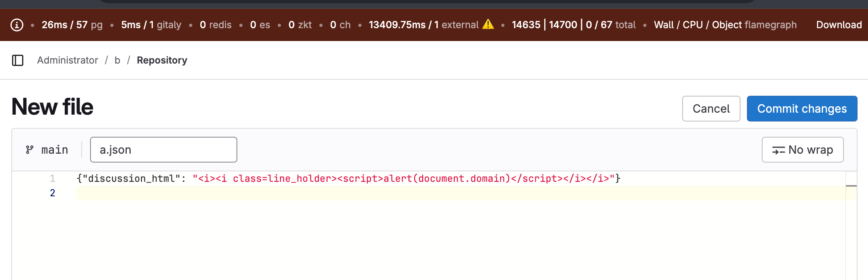
Task: Toggle the No wrap button
Action: (x=802, y=150)
